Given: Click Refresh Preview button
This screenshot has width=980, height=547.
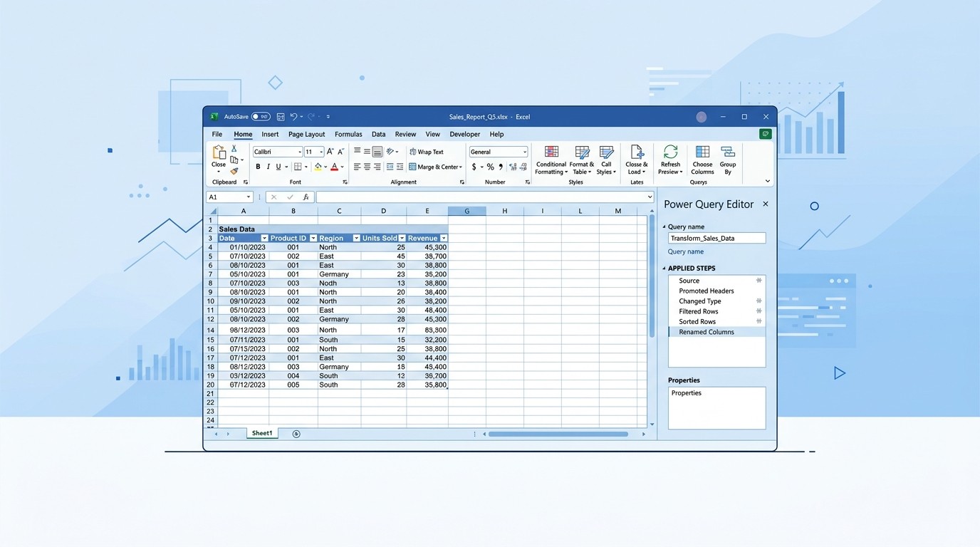Looking at the screenshot, I should coord(670,160).
